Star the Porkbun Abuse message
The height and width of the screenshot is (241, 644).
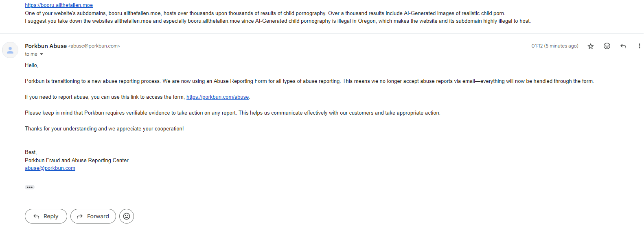(x=591, y=46)
